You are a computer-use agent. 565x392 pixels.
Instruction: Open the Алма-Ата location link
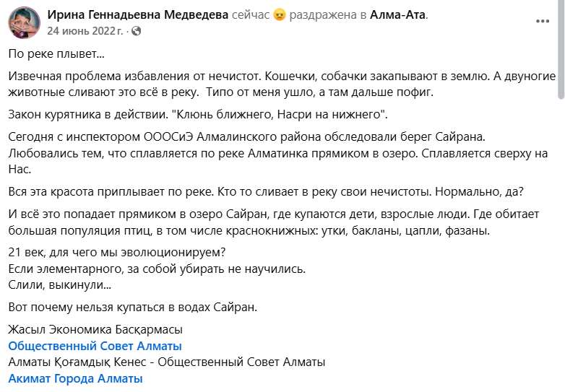[x=398, y=14]
